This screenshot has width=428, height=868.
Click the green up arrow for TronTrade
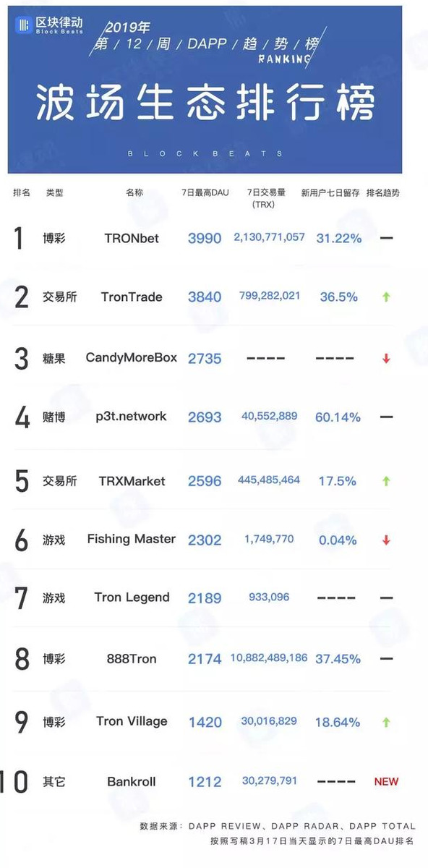pyautogui.click(x=386, y=297)
